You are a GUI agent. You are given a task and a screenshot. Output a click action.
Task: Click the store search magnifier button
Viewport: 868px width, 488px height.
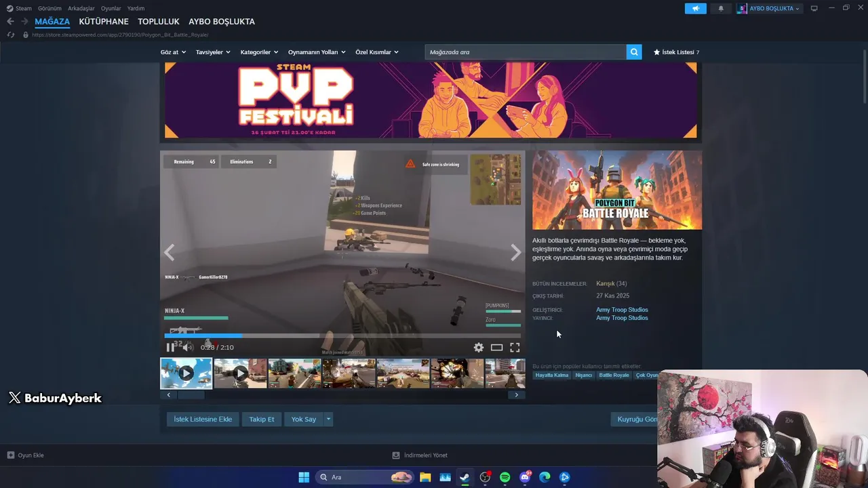[x=634, y=52]
